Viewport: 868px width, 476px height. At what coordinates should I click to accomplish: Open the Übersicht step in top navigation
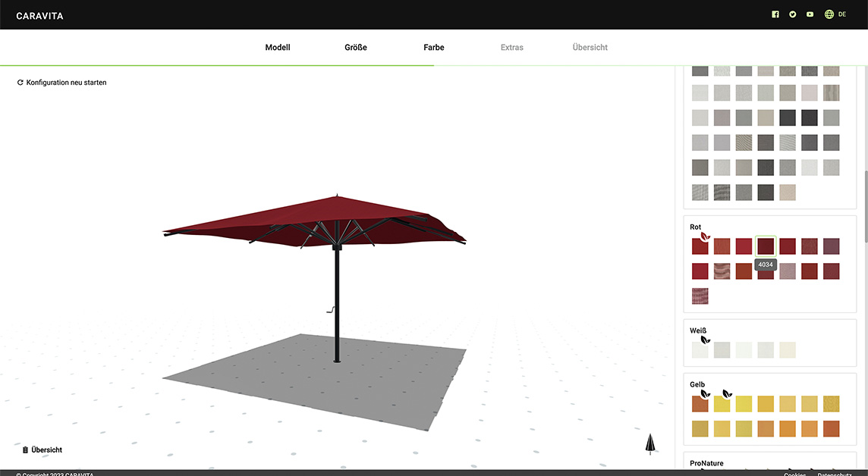(590, 48)
